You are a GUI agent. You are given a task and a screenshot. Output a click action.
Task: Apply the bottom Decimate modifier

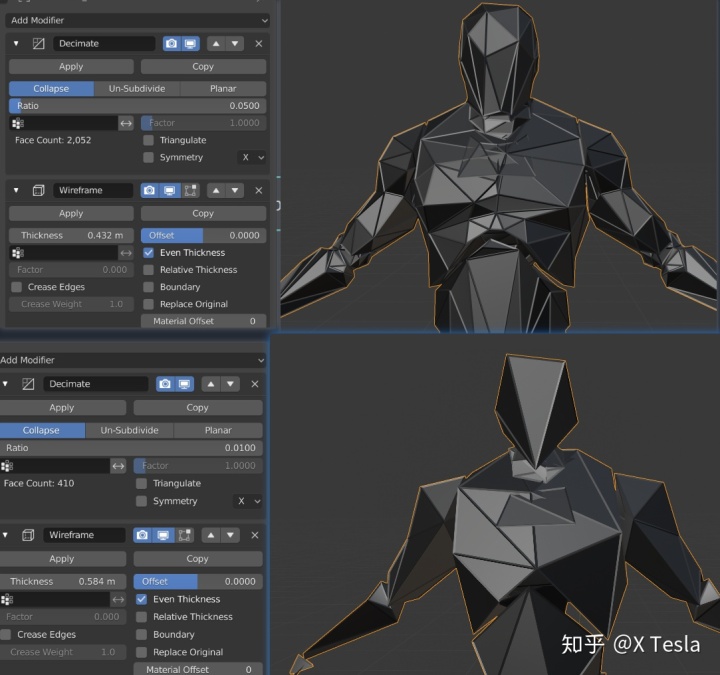click(x=62, y=408)
